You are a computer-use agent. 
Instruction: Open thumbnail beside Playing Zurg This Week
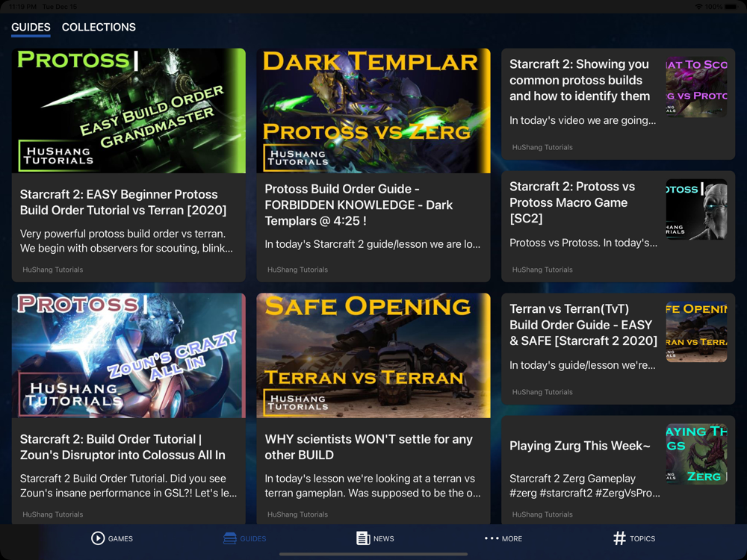tap(696, 454)
